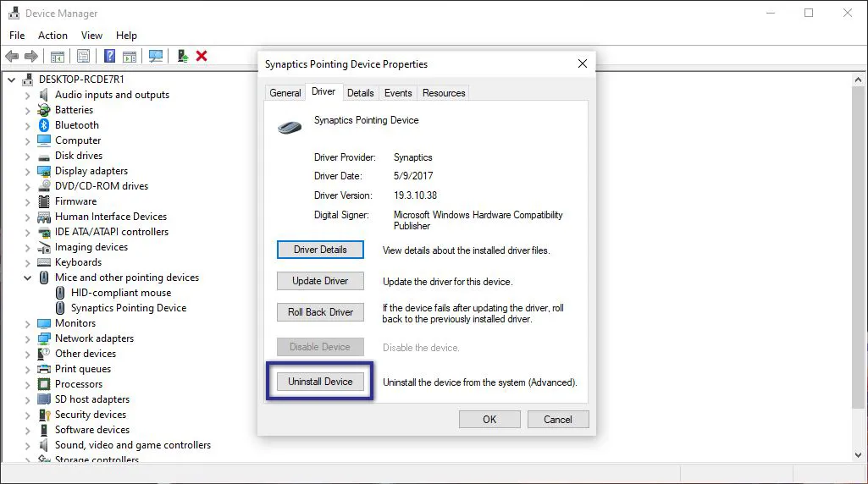Select the Driver tab

(323, 92)
